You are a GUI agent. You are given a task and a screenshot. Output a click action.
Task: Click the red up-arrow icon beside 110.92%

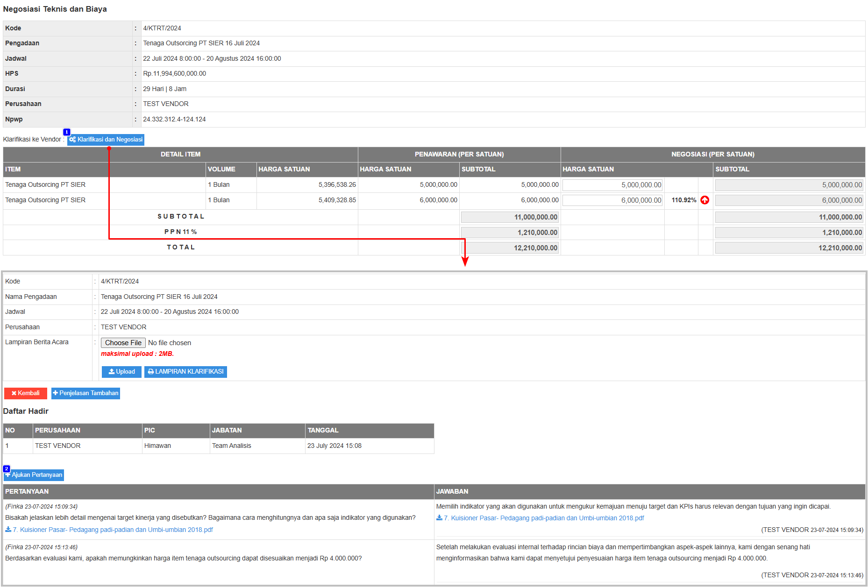pos(704,200)
